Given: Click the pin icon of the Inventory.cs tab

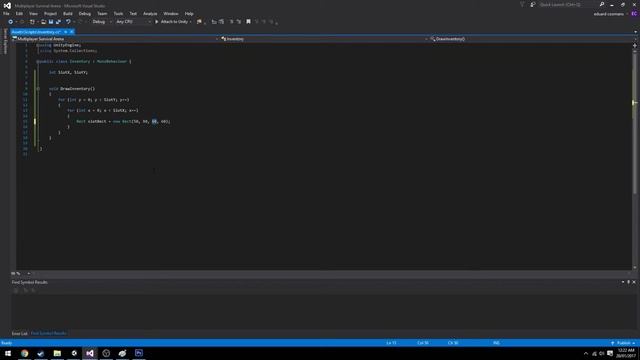Looking at the screenshot, I should [x=65, y=32].
